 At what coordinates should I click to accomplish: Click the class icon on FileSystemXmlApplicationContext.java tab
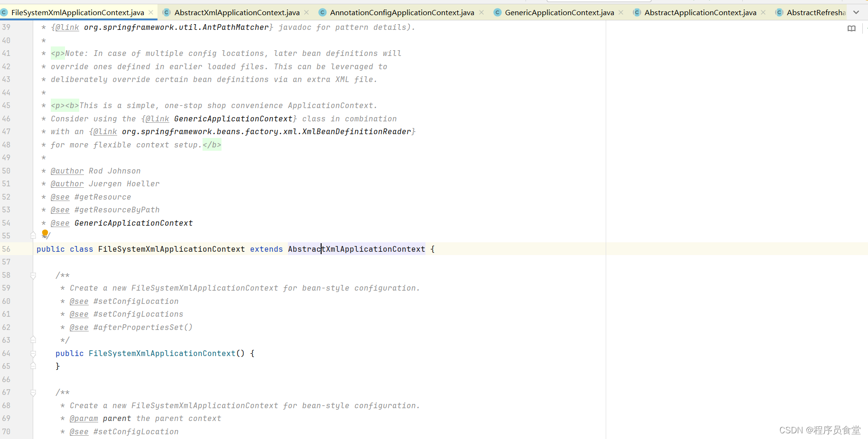point(5,12)
